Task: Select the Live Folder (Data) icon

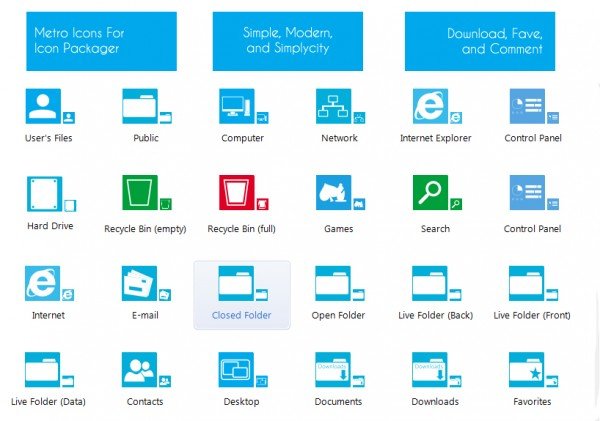Action: pos(43,370)
